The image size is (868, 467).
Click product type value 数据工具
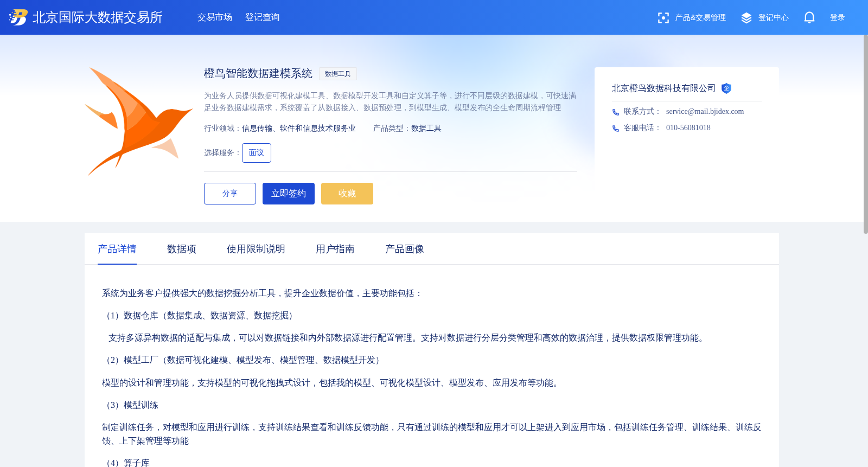coord(426,129)
